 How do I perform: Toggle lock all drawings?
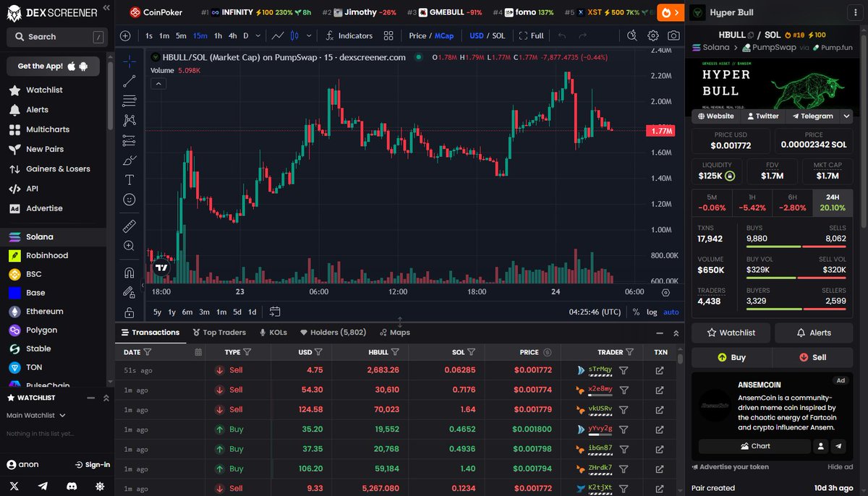(129, 312)
